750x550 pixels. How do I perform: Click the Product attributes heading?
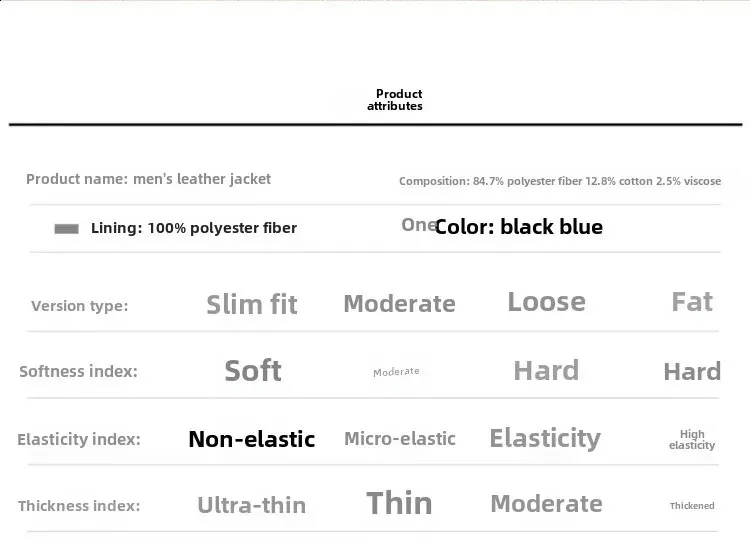(395, 100)
